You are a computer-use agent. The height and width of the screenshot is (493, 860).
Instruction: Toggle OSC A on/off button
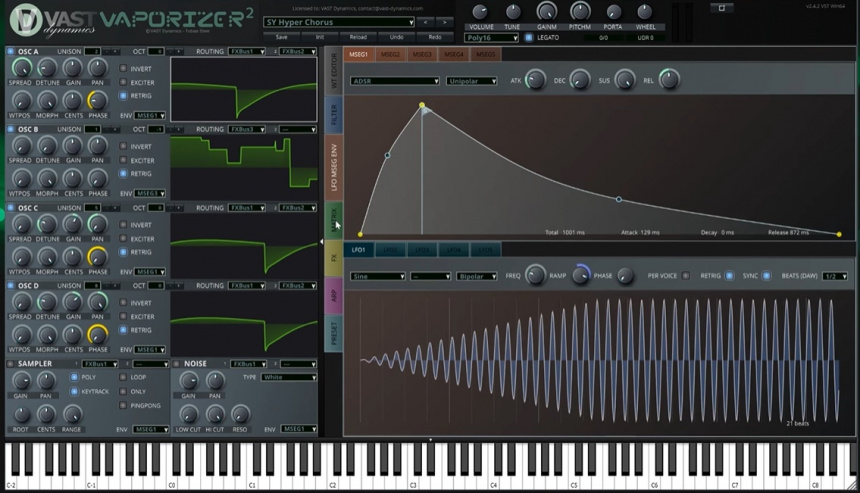10,52
